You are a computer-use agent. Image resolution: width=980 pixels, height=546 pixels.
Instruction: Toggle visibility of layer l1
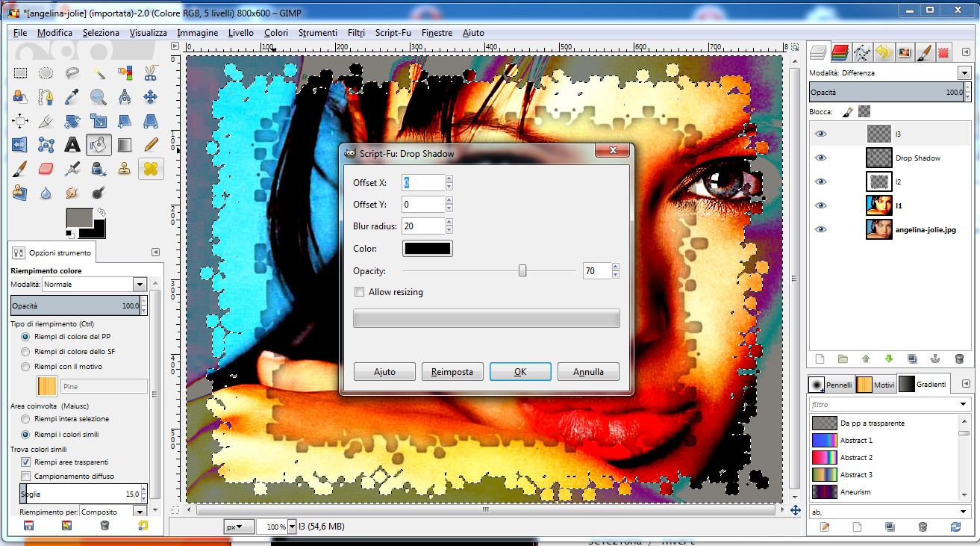[821, 205]
